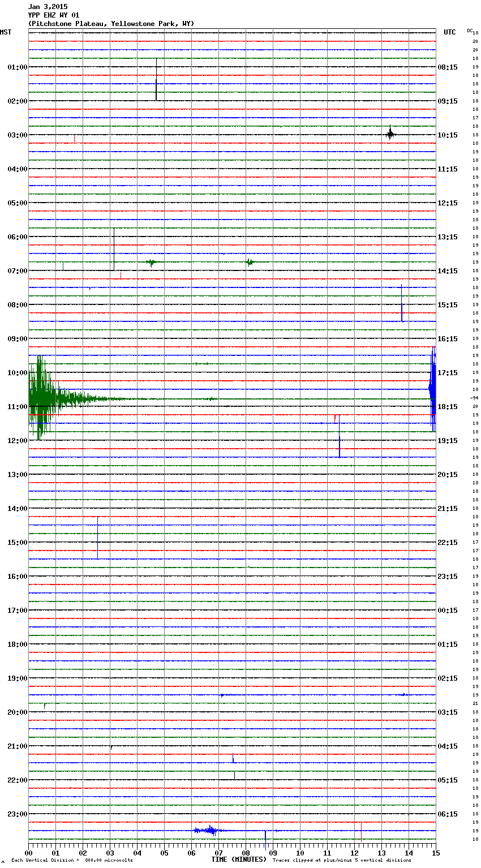Image resolution: width=481 pixels, height=868 pixels.
Task: Click the "TIME (MINUTES)" axis title
Action: [239, 860]
